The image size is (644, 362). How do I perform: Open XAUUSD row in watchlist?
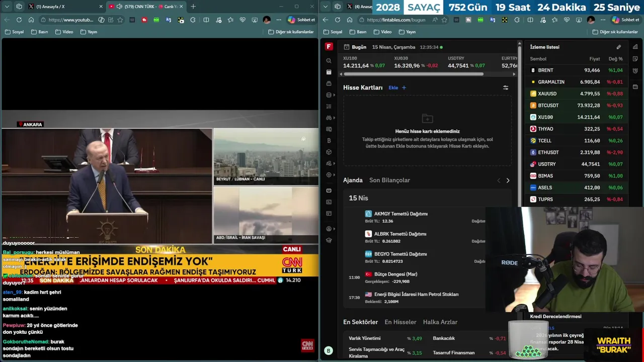click(576, 94)
